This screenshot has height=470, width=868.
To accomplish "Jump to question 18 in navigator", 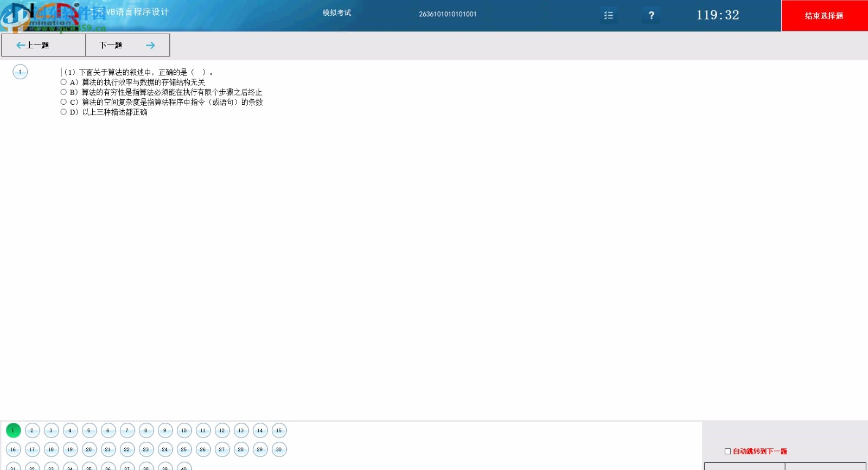I will click(x=51, y=449).
